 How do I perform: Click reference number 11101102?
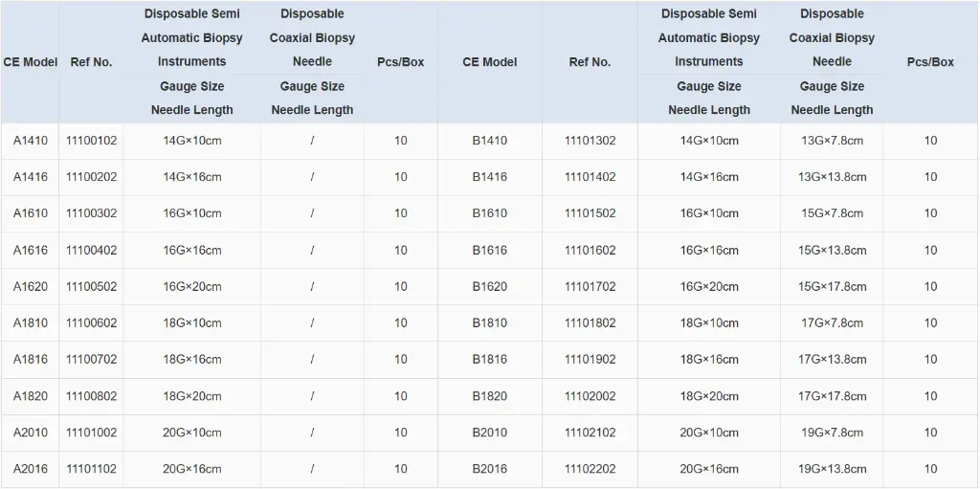click(x=91, y=469)
